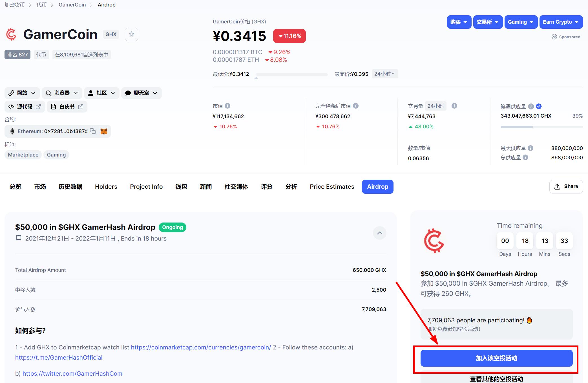Click the fire emoji next to participants count
588x383 pixels.
tap(529, 320)
